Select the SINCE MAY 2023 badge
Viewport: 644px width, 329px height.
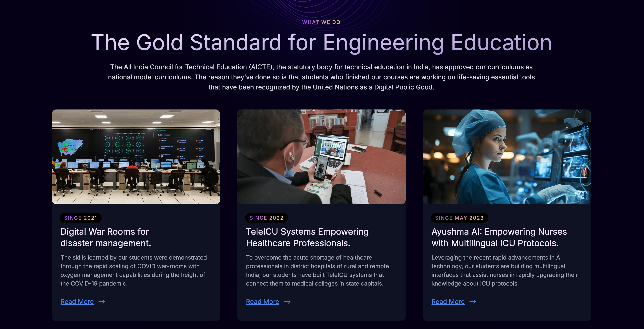pos(459,218)
